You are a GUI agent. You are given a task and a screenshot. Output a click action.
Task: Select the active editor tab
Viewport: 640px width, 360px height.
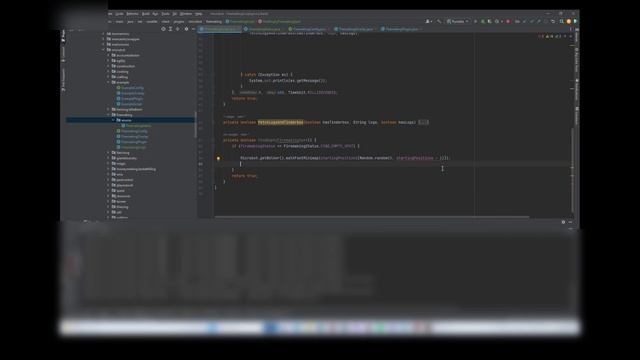point(220,29)
